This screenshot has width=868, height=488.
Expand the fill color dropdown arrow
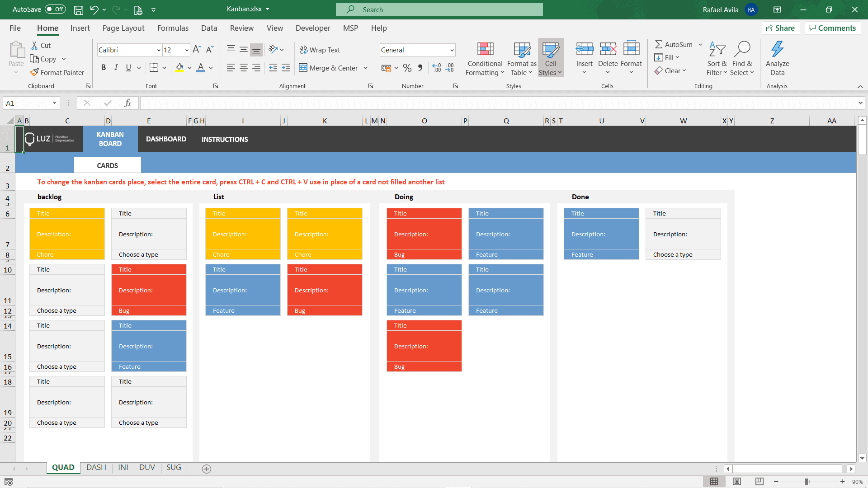click(x=189, y=68)
